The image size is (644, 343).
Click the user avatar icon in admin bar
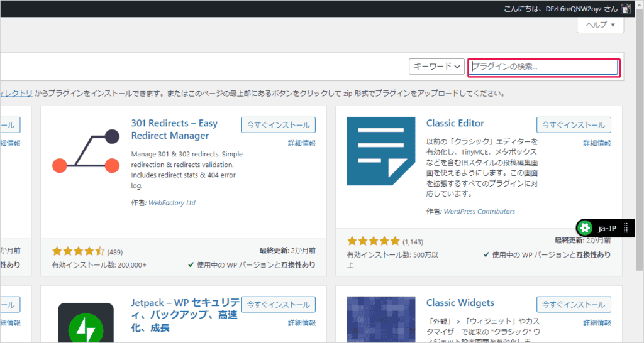coord(626,9)
